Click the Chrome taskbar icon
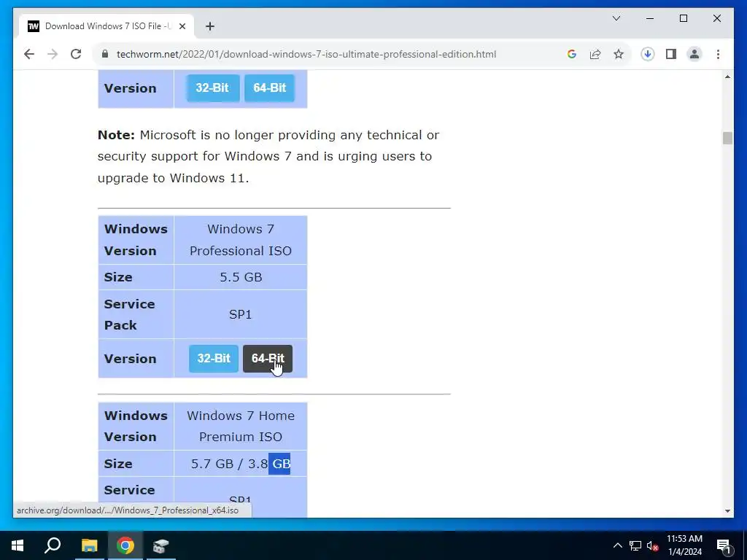747x560 pixels. (125, 545)
